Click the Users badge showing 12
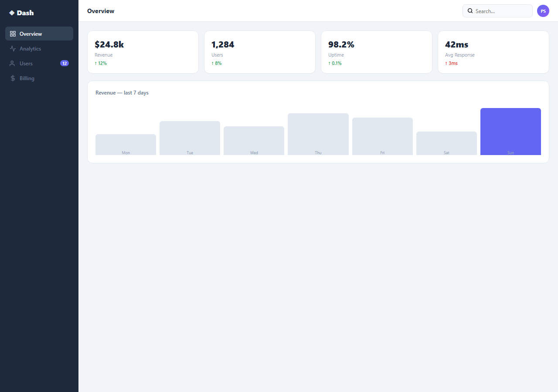This screenshot has width=558, height=392. click(65, 64)
